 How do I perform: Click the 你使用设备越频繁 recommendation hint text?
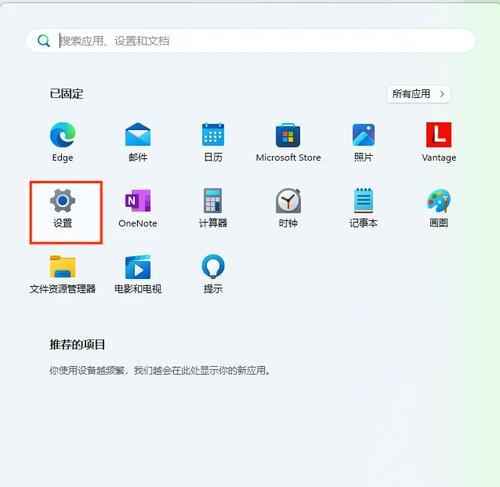[160, 370]
